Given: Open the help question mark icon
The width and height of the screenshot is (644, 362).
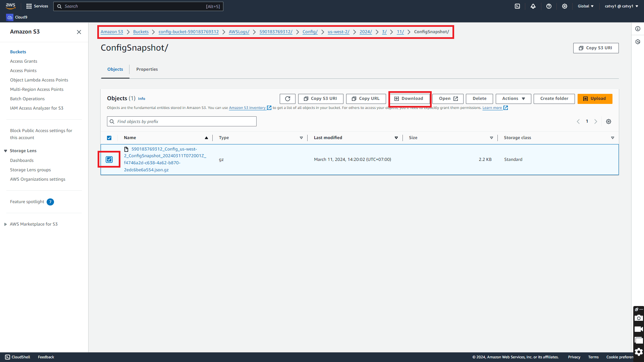Looking at the screenshot, I should pos(549,6).
